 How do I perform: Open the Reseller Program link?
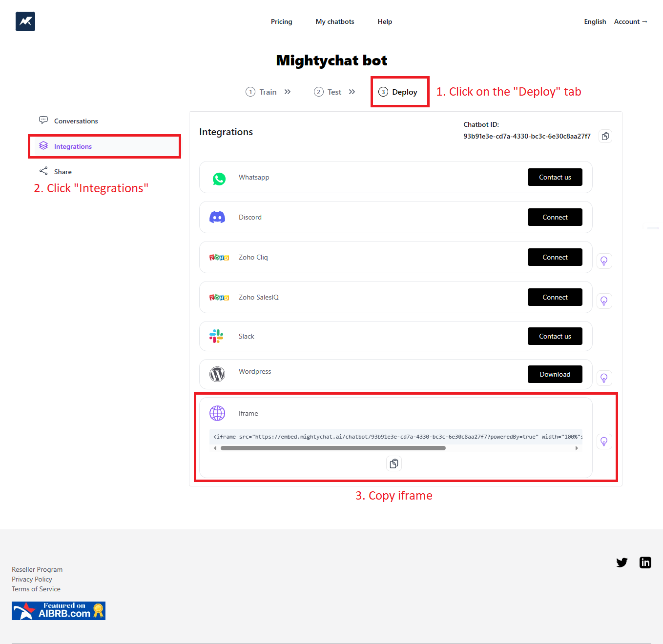click(x=37, y=569)
